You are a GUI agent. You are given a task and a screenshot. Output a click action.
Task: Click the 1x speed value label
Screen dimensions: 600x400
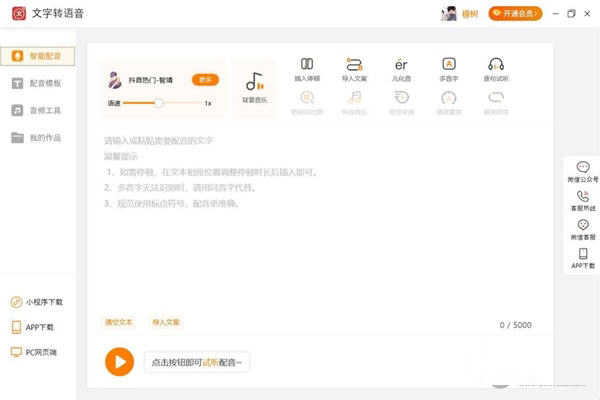tap(208, 103)
